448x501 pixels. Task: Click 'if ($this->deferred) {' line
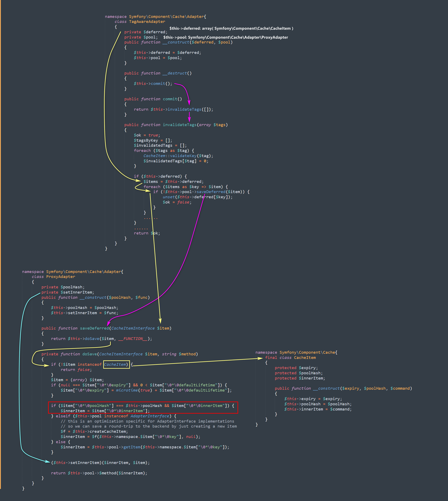tap(160, 176)
